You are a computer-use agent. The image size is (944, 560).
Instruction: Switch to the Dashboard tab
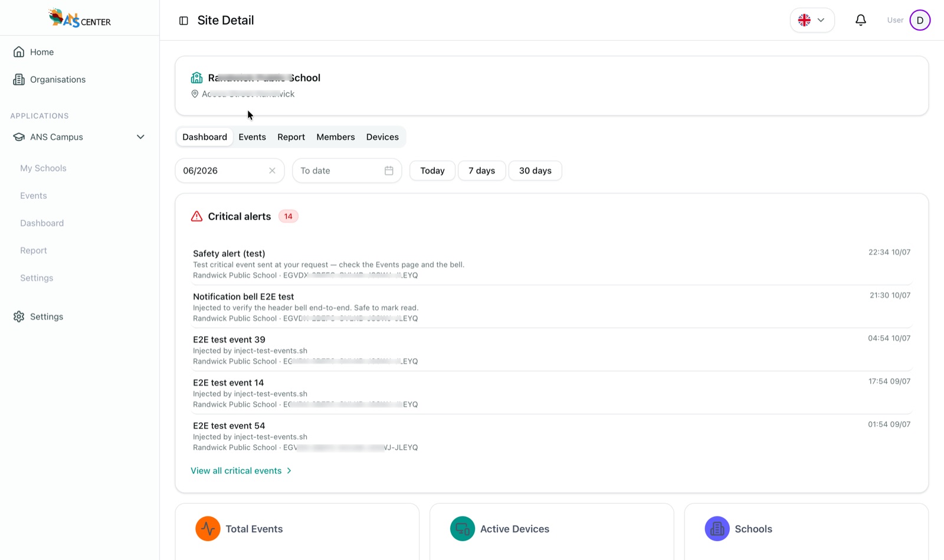coord(205,137)
